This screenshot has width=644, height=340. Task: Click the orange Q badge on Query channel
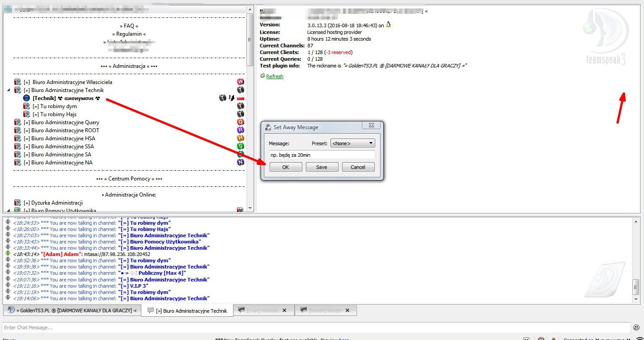[x=241, y=122]
